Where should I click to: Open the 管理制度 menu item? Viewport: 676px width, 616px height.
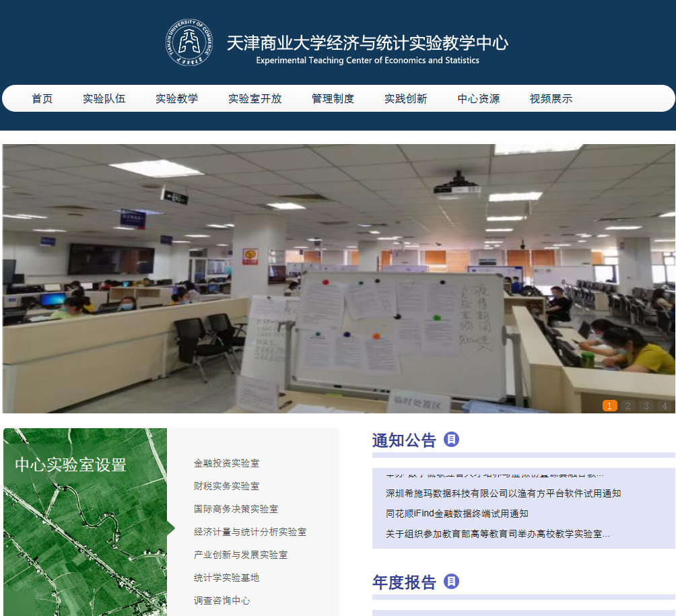(x=333, y=99)
